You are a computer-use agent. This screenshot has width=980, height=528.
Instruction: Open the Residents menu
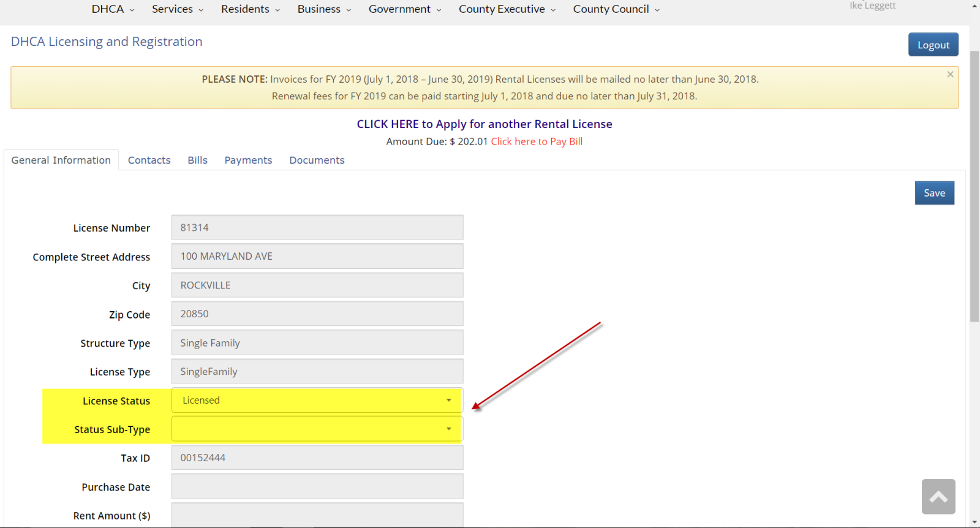pos(250,9)
